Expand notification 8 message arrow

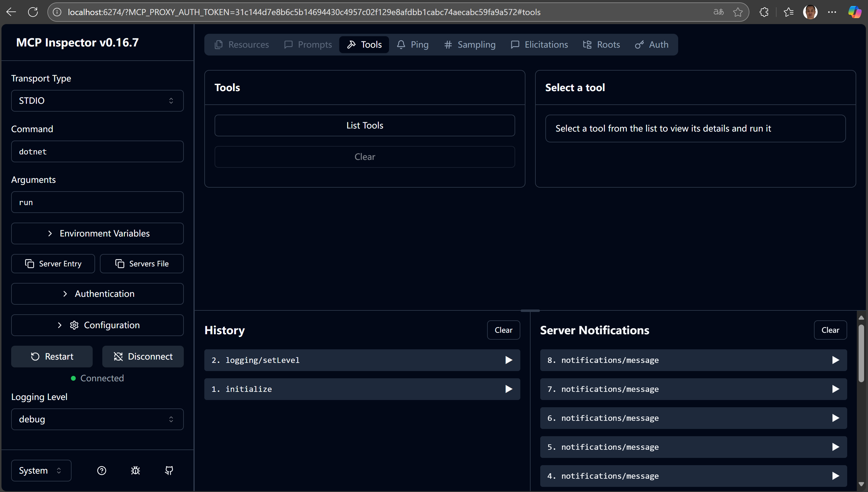click(835, 360)
